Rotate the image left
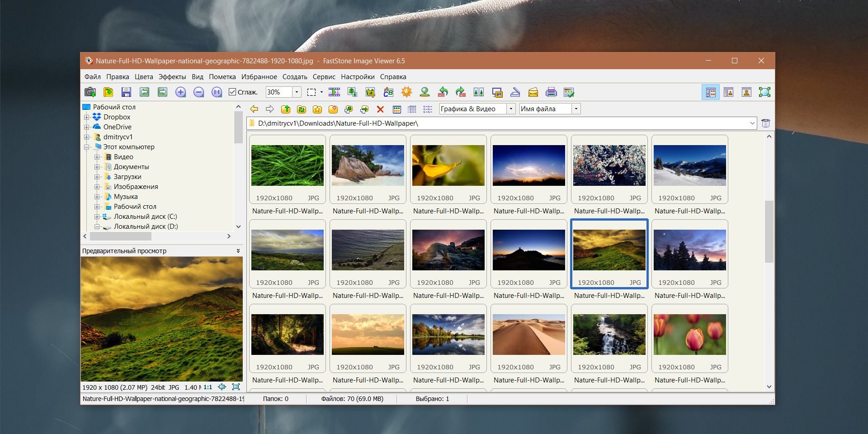The image size is (868, 434). [x=443, y=92]
